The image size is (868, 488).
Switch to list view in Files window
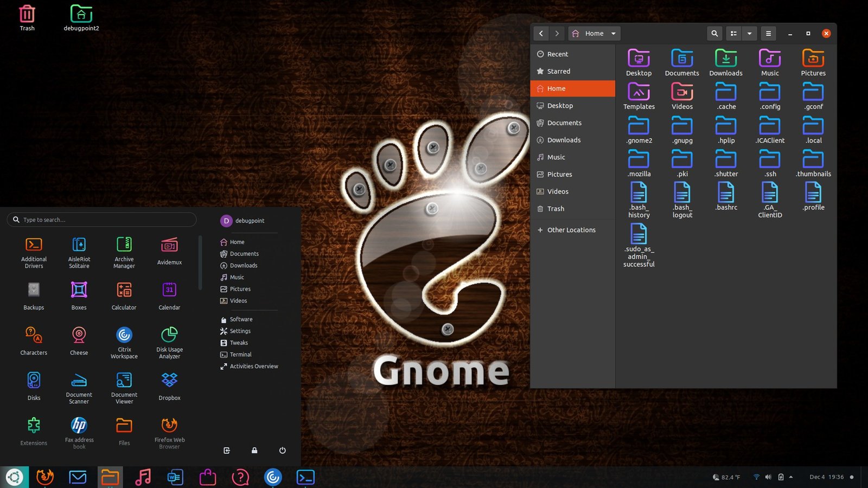pos(733,33)
